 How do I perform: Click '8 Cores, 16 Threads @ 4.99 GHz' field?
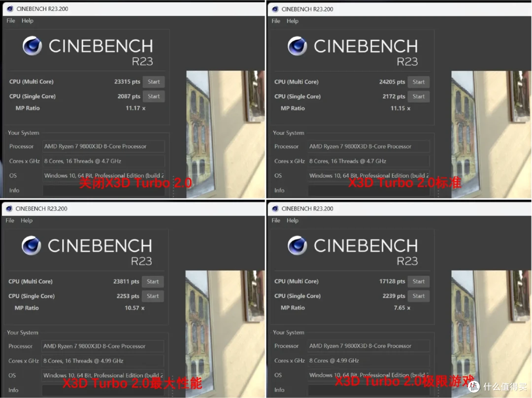102,361
